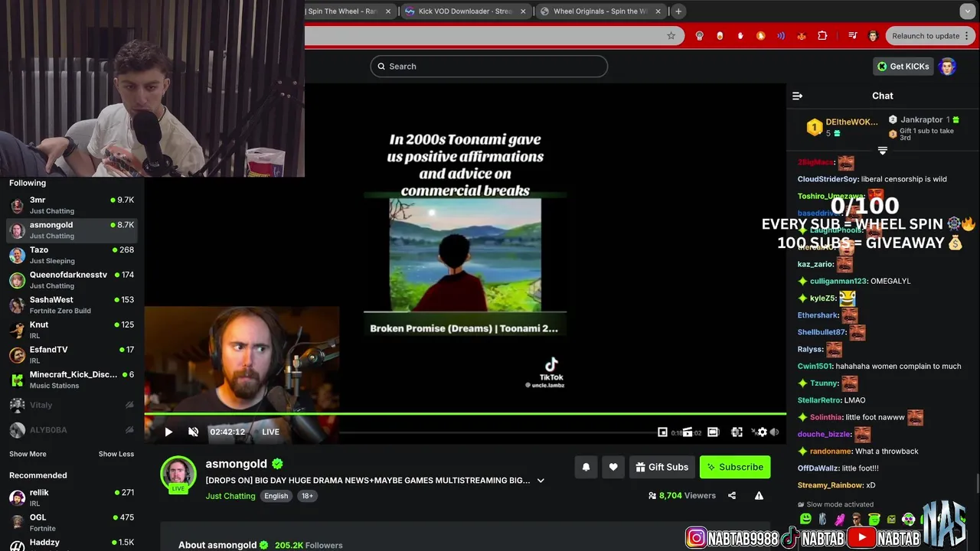Click Show More in Following section

click(28, 454)
